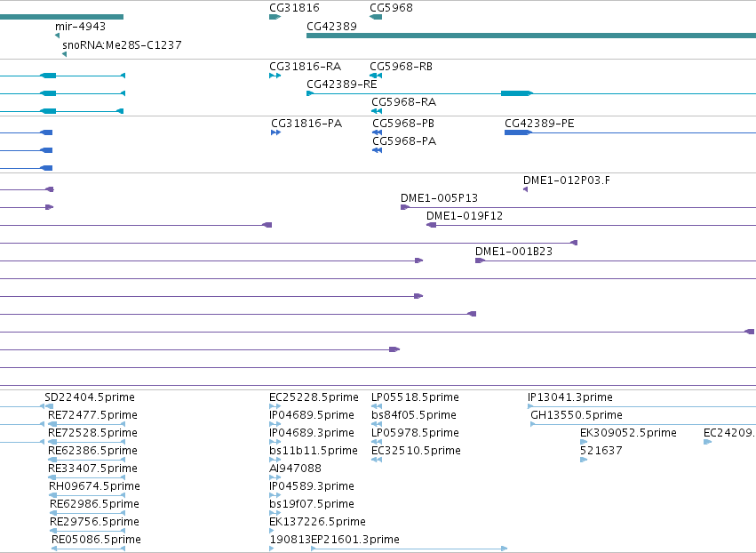Image resolution: width=756 pixels, height=553 pixels.
Task: Select the CG31816 gene label
Action: tap(294, 8)
